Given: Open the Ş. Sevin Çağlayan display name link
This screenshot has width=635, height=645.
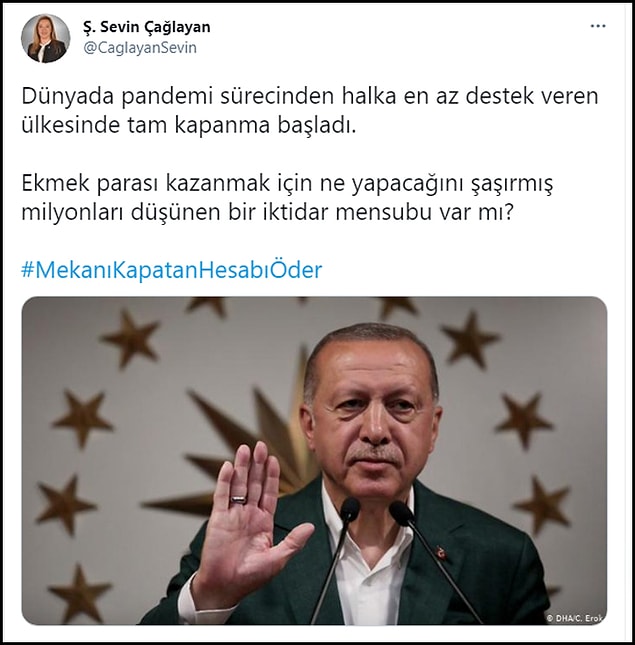Looking at the screenshot, I should pyautogui.click(x=146, y=27).
